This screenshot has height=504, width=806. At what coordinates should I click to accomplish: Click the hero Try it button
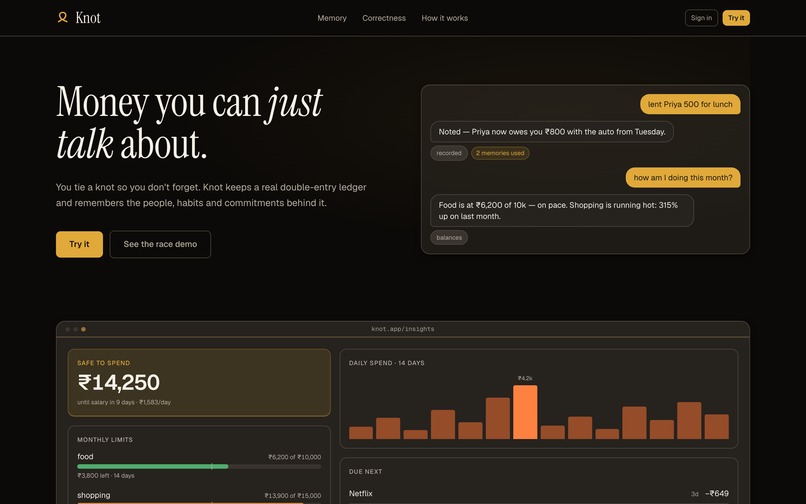point(79,244)
